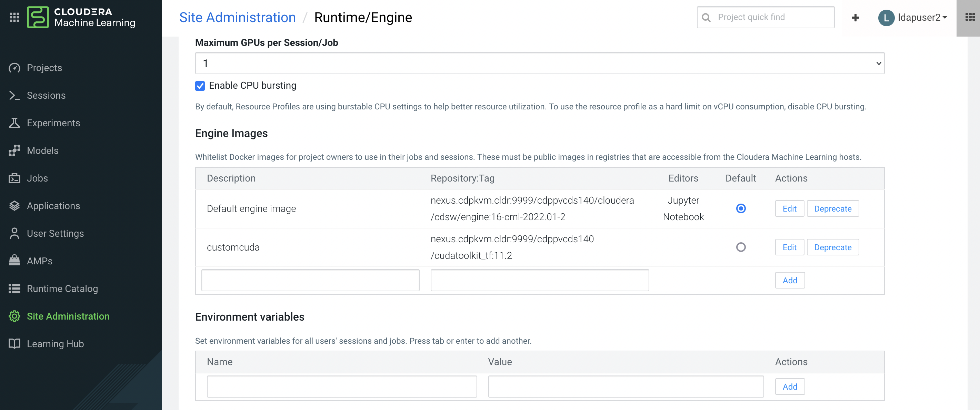
Task: Click the Projects gauge icon in sidebar
Action: coord(14,68)
